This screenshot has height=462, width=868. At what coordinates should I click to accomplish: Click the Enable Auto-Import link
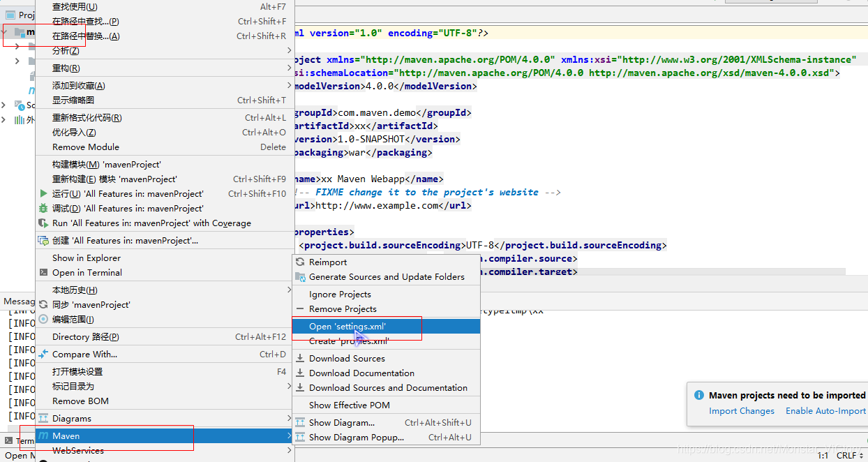click(x=825, y=411)
